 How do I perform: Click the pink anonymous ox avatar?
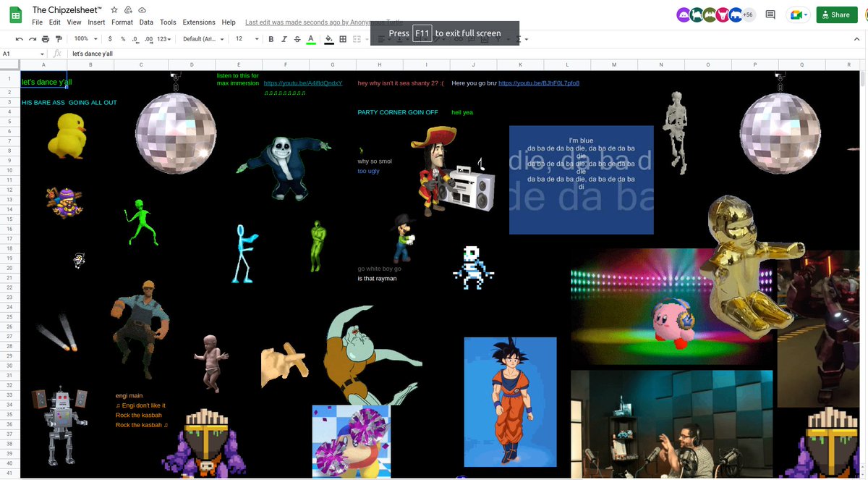point(723,14)
